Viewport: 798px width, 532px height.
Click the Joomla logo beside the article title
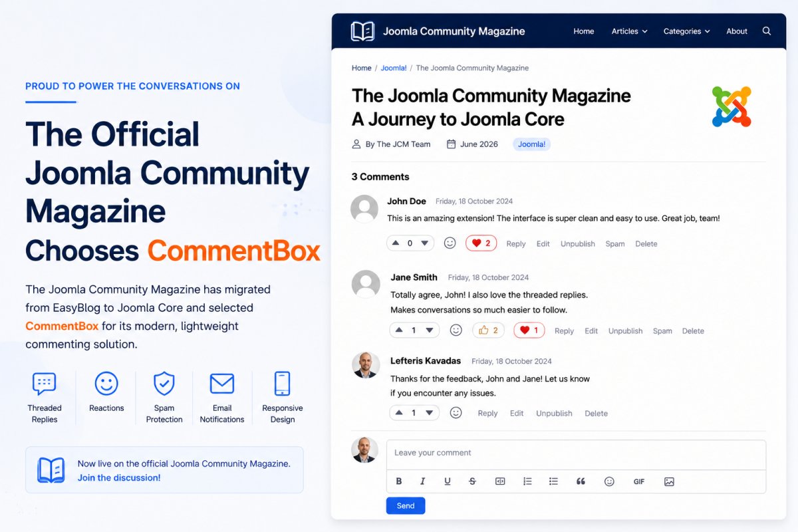[x=731, y=106]
